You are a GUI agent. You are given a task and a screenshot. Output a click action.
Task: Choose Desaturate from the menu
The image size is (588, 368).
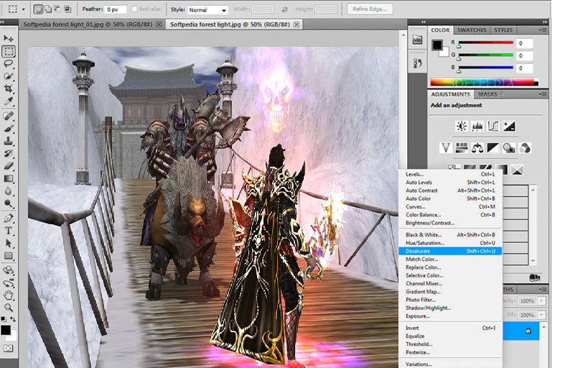[x=450, y=251]
